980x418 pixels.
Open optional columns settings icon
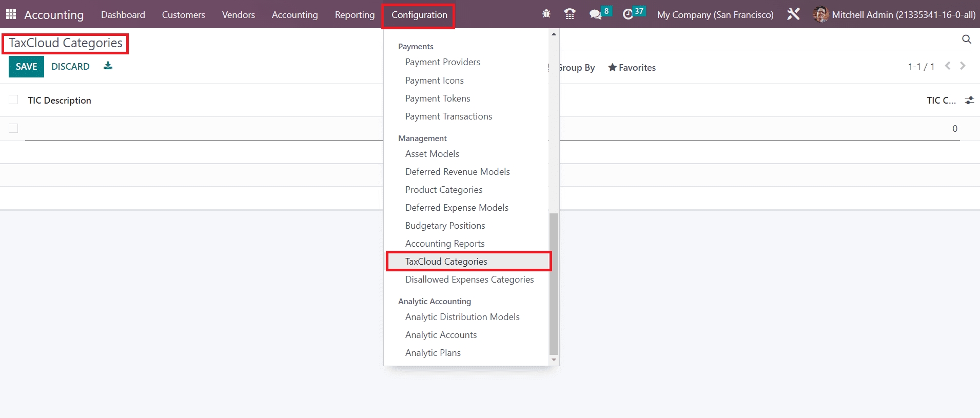(969, 101)
